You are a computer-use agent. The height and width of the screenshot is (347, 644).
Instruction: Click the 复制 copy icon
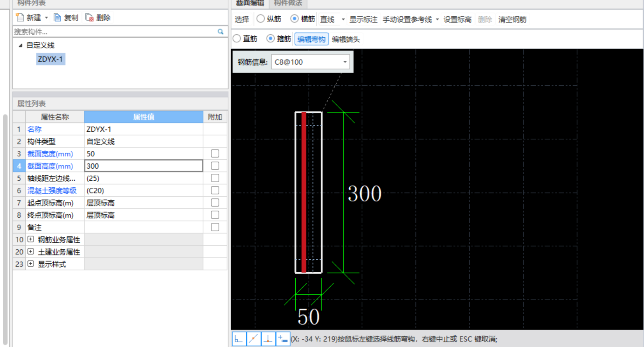(x=57, y=18)
